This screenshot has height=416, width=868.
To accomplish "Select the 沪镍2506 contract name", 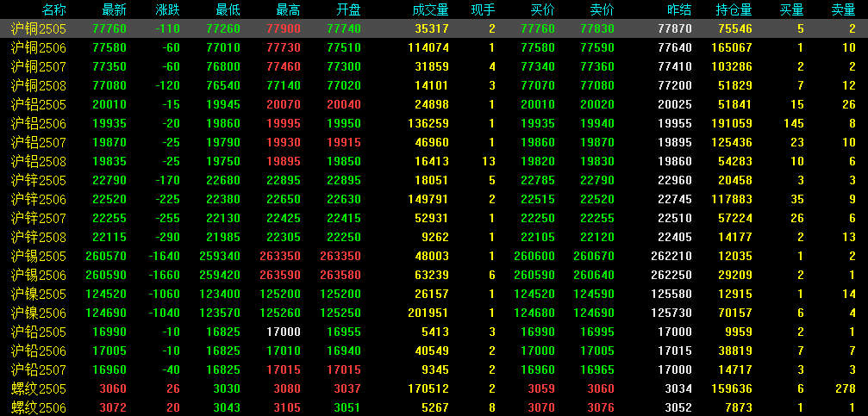I will pyautogui.click(x=38, y=314).
